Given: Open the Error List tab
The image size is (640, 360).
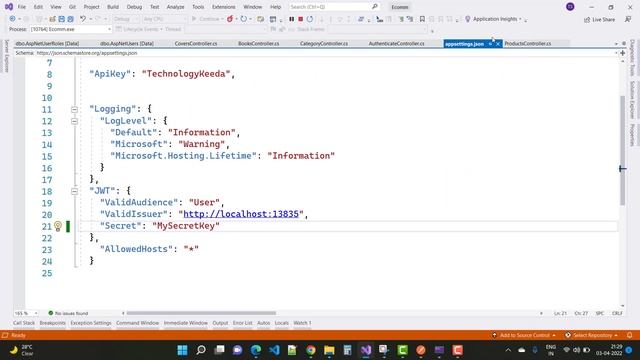Looking at the screenshot, I should click(x=242, y=323).
